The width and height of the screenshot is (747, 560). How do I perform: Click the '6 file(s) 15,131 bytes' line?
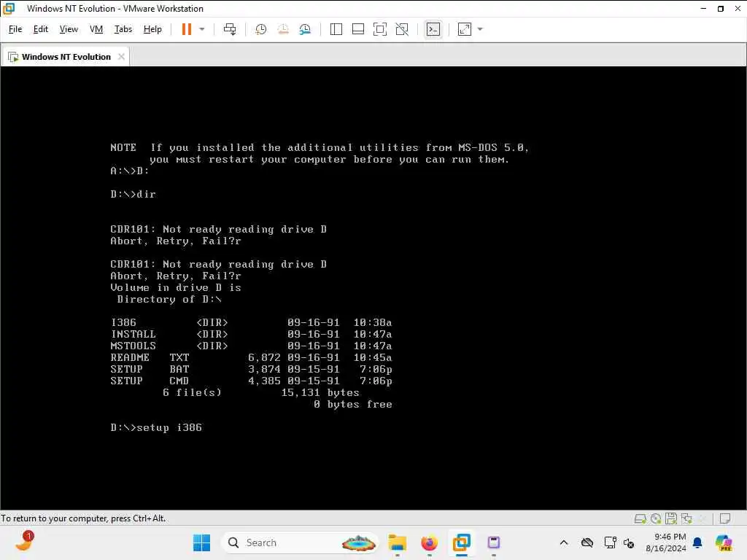pyautogui.click(x=260, y=393)
